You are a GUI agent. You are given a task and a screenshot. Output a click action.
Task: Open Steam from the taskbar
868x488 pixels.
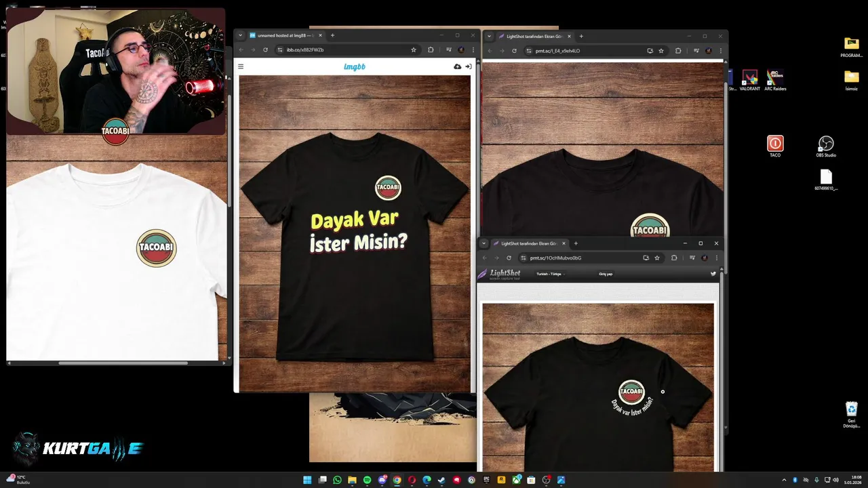click(x=441, y=480)
